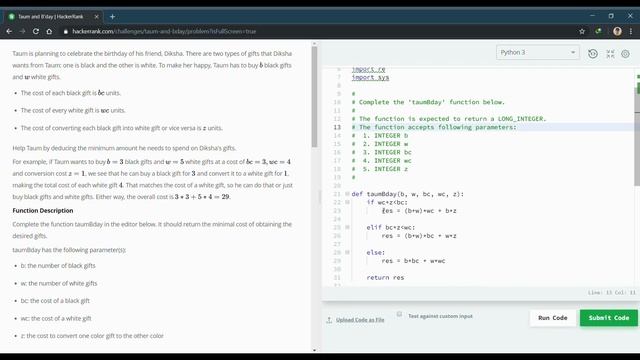The height and width of the screenshot is (360, 640).
Task: Open a new browser tab
Action: [112, 17]
